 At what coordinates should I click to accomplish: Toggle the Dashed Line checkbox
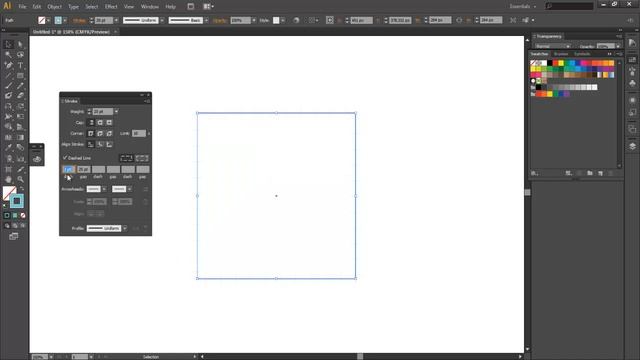click(x=65, y=158)
